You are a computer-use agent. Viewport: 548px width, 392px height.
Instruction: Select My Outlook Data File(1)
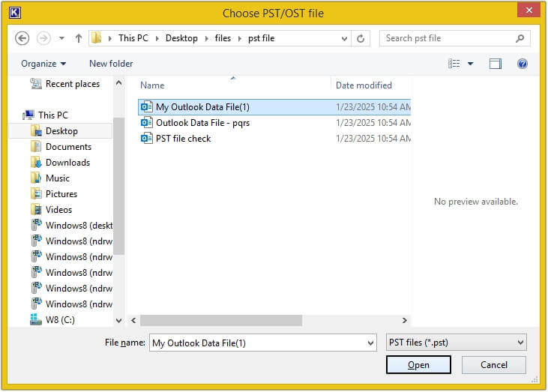(274, 107)
